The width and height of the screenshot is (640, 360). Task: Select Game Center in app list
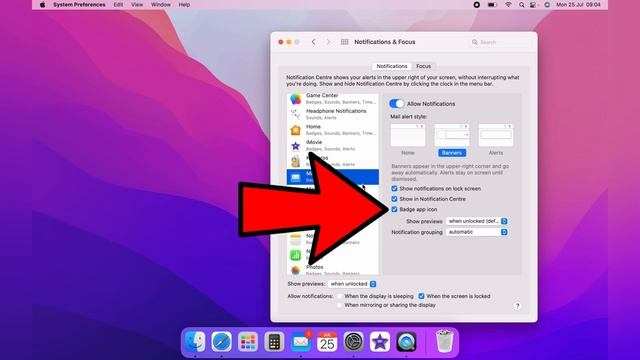(333, 98)
